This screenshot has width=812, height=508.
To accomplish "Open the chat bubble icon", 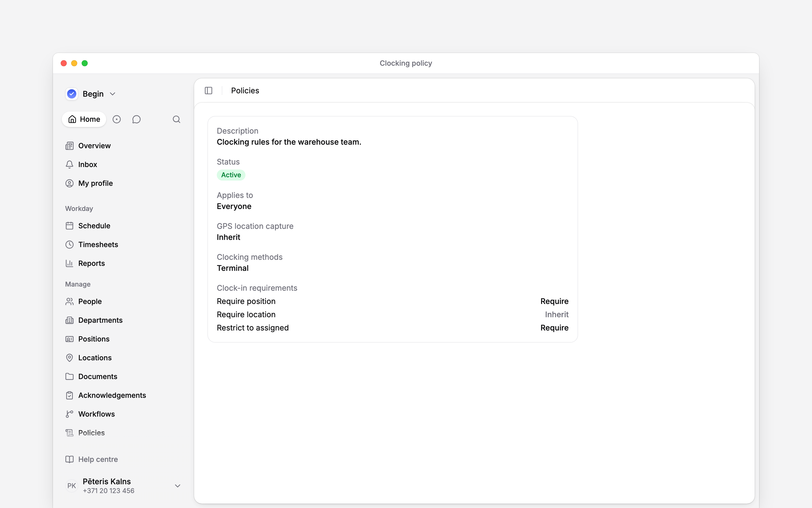I will click(x=136, y=119).
